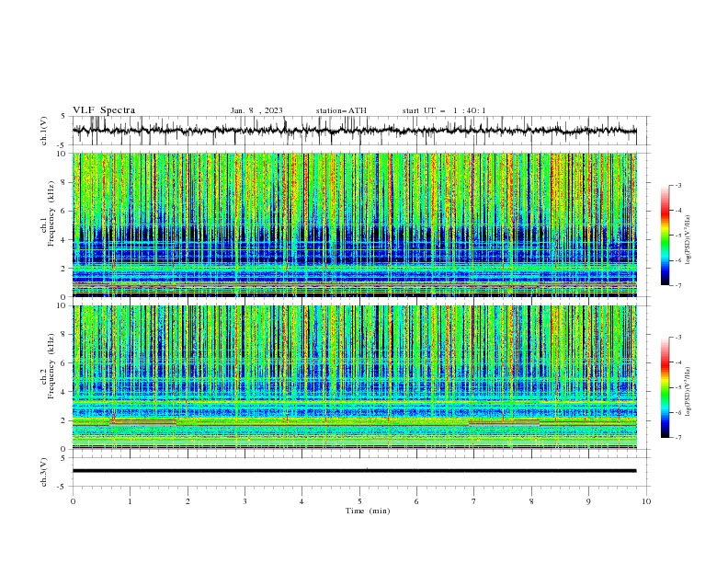Viewport: 728px width, 563px height.
Task: Click time axis tick label "0"
Action: point(73,501)
